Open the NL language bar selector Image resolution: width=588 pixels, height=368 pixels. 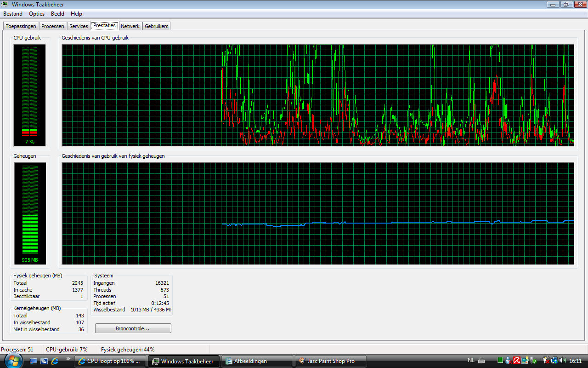(471, 360)
